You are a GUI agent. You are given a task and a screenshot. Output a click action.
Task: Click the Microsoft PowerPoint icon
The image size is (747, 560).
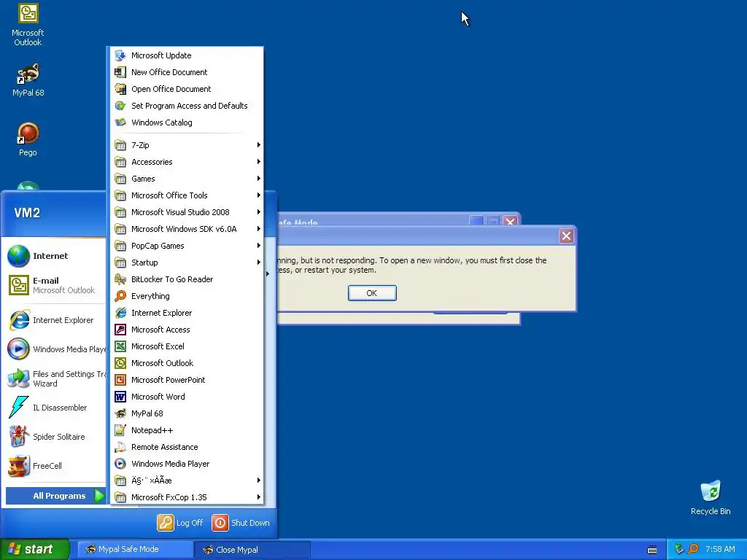click(120, 380)
